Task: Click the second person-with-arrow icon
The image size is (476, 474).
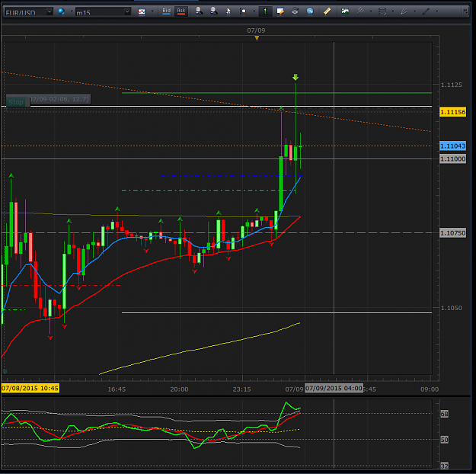Action: (214, 11)
